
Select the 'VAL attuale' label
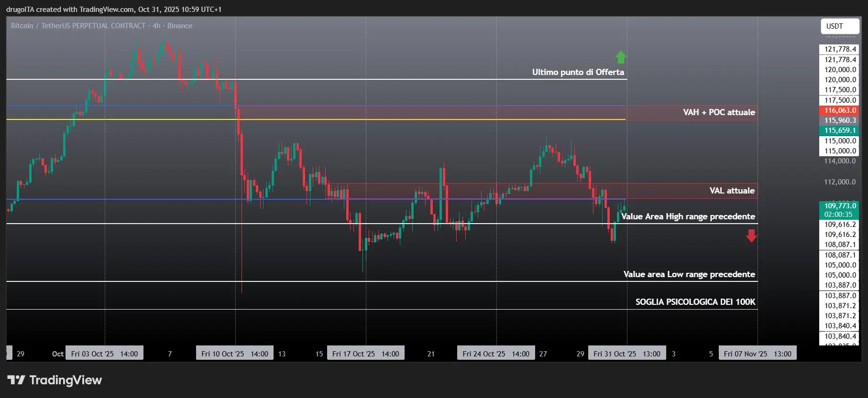pyautogui.click(x=732, y=191)
